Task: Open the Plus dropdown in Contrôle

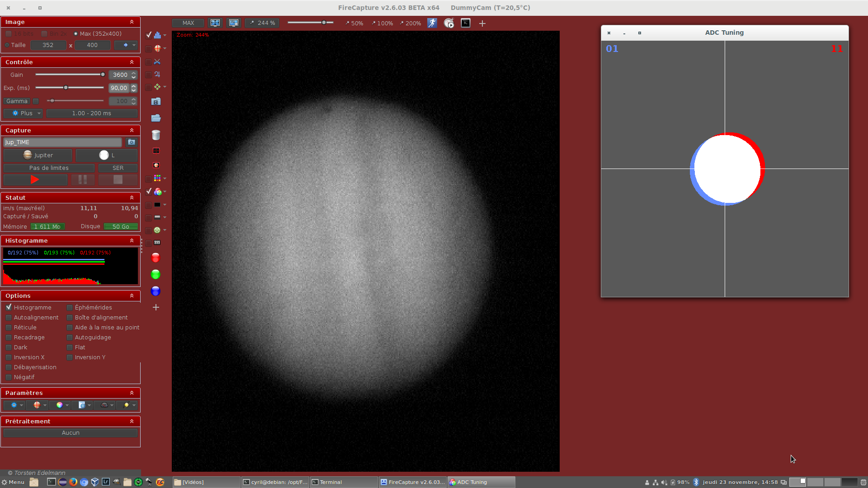Action: (23, 113)
